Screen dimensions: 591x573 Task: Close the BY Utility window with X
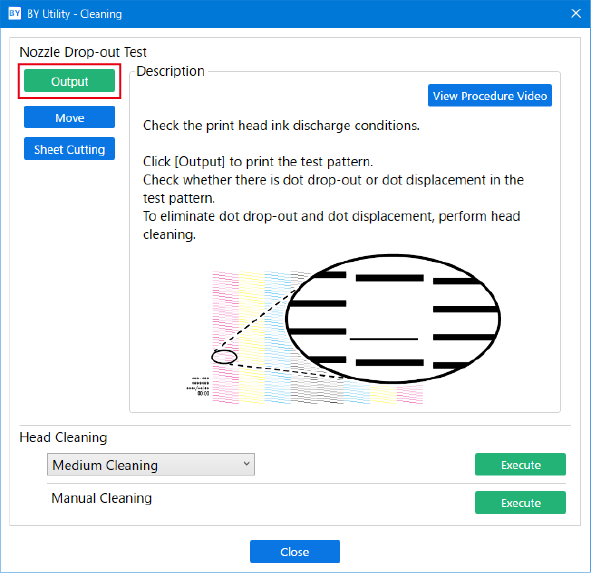[576, 14]
